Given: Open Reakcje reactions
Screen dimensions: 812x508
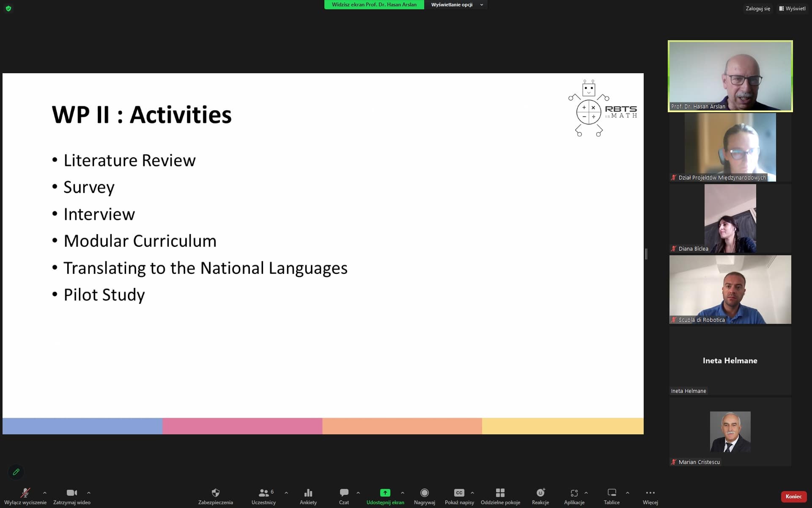Looking at the screenshot, I should coord(540,496).
